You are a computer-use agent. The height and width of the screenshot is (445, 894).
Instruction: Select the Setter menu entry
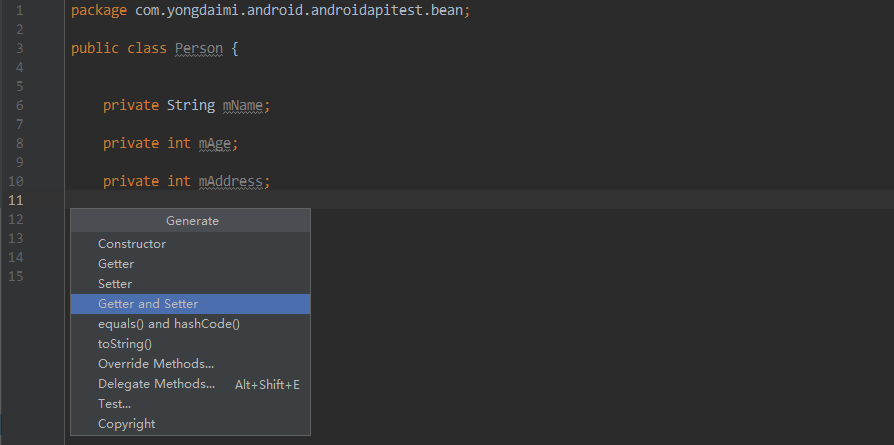tap(190, 284)
